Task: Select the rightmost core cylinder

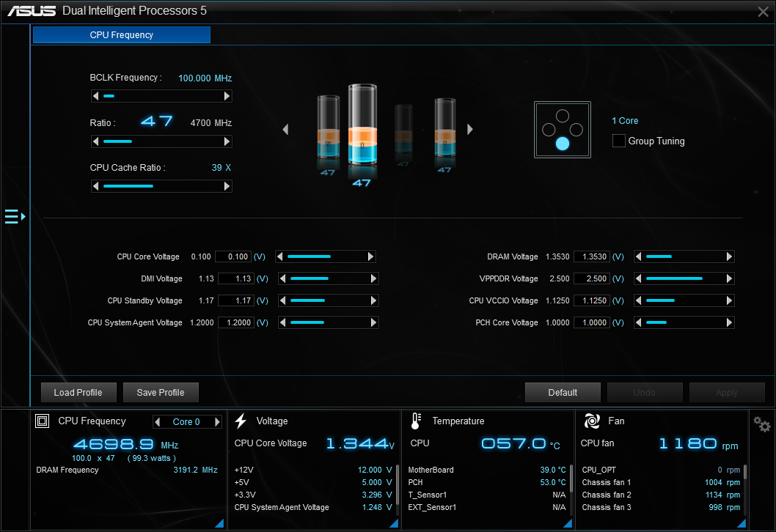Action: [445, 128]
